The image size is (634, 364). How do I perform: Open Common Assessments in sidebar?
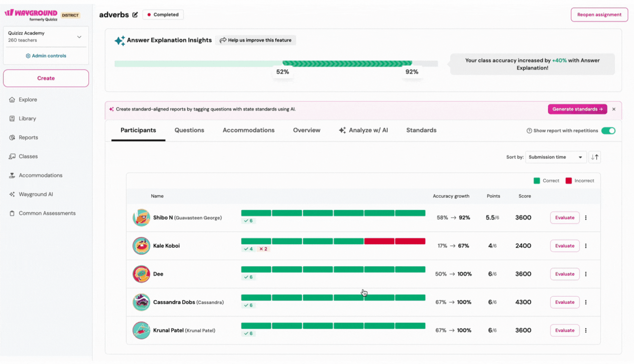click(x=47, y=213)
